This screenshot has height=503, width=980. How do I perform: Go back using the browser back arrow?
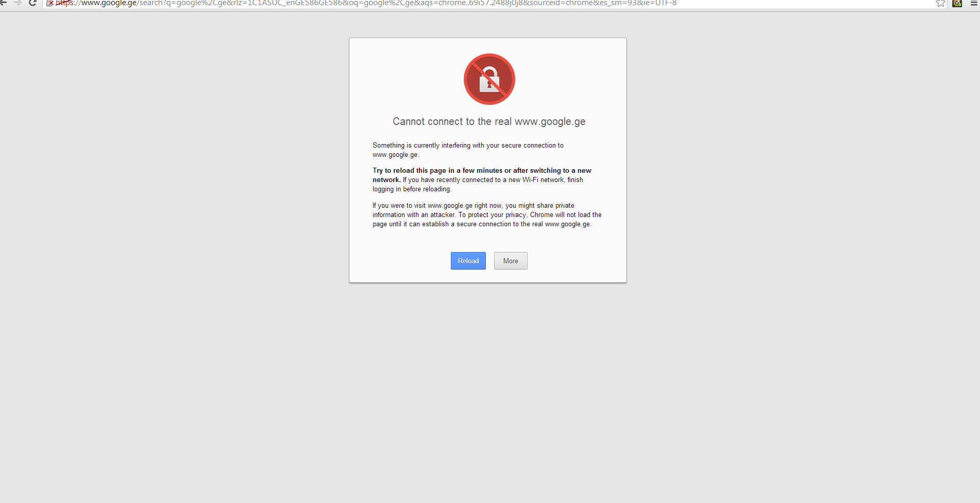click(3, 3)
